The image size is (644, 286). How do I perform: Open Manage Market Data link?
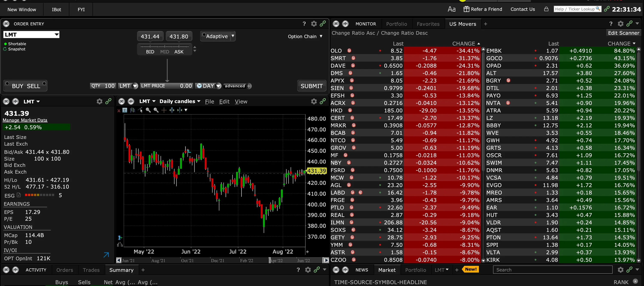(x=25, y=120)
